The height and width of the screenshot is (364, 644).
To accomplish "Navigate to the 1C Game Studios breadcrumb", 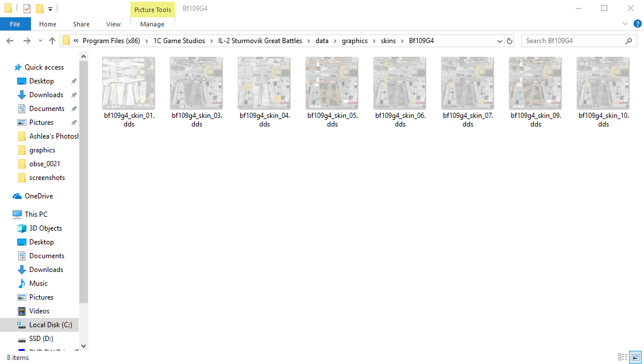I will [x=179, y=41].
